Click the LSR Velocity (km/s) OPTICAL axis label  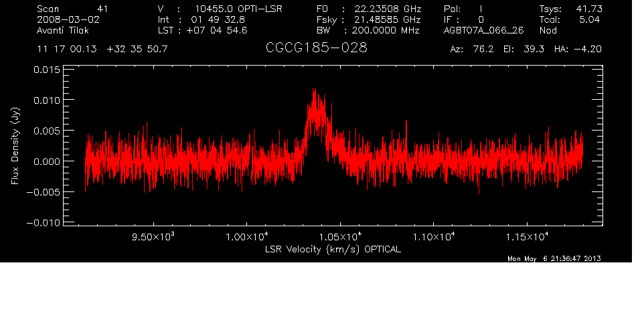[333, 249]
